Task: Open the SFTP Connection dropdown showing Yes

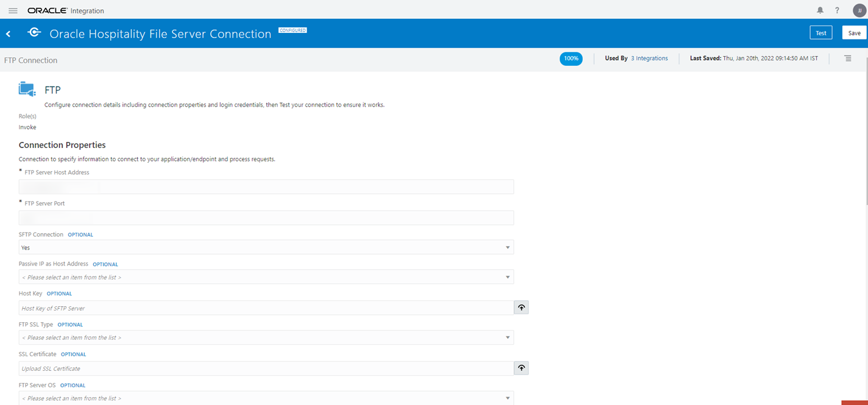Action: point(266,247)
